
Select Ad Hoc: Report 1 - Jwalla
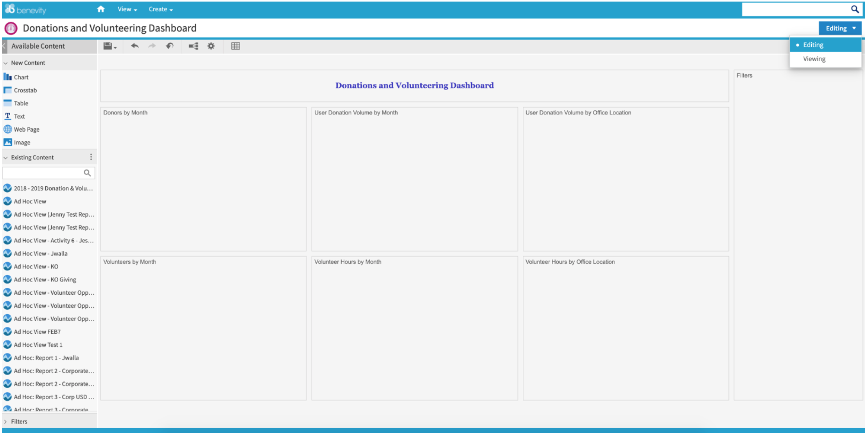[x=41, y=358]
